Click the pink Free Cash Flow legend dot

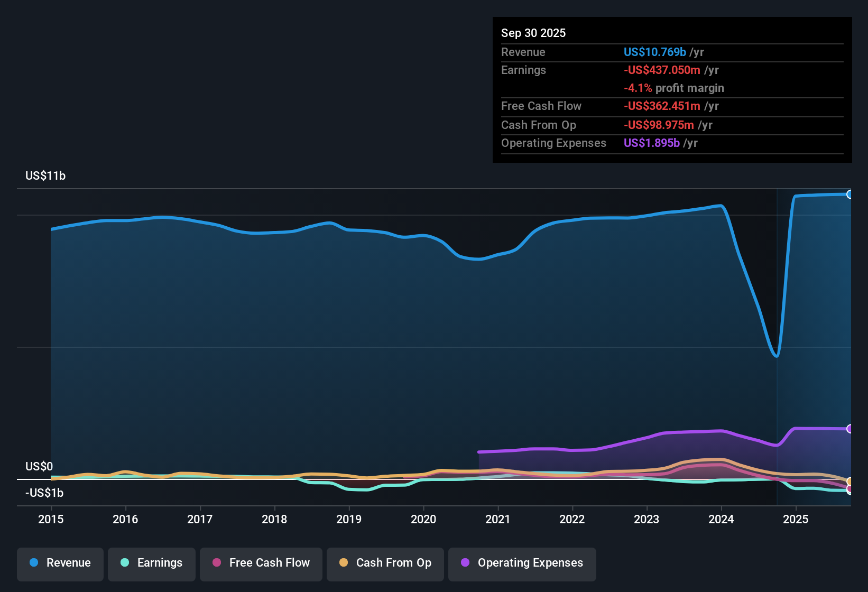pyautogui.click(x=217, y=563)
